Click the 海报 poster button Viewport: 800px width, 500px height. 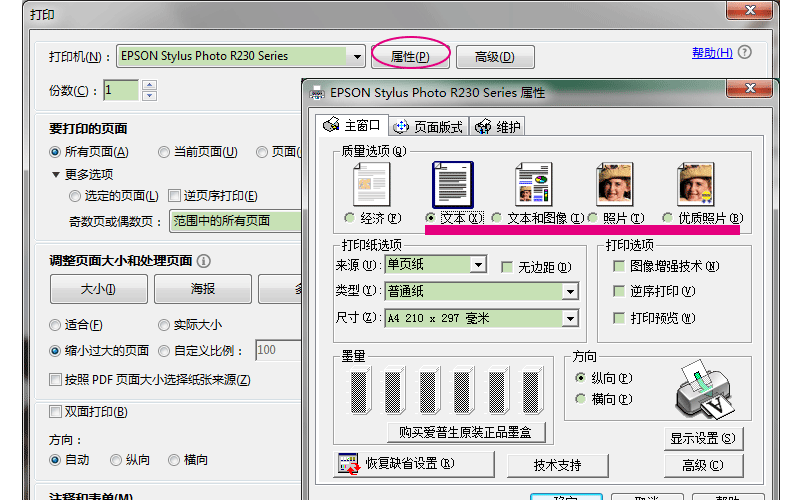pyautogui.click(x=203, y=289)
